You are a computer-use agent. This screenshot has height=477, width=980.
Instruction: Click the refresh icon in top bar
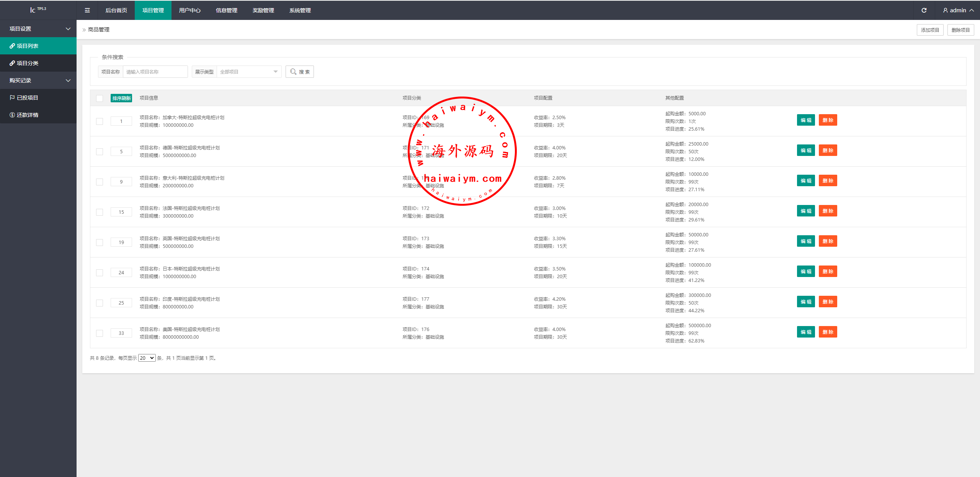pos(924,10)
